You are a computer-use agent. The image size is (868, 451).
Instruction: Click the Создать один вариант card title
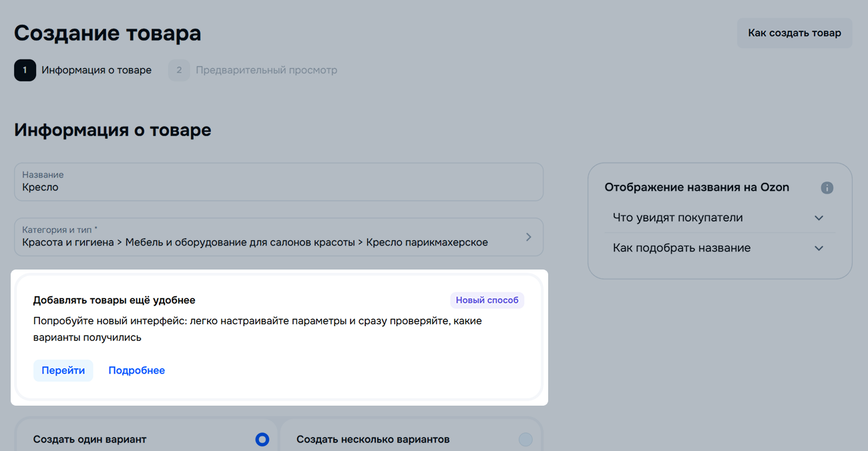[89, 439]
